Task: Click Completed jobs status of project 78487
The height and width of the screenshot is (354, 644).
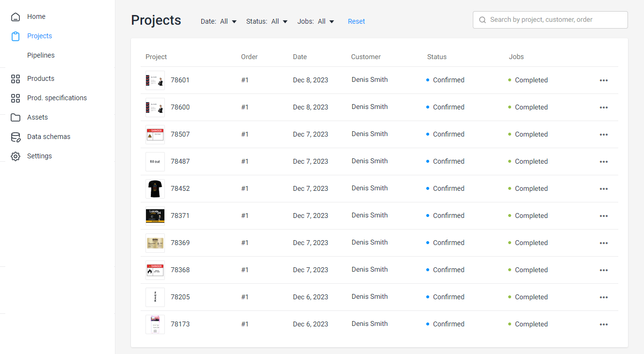Action: [528, 161]
